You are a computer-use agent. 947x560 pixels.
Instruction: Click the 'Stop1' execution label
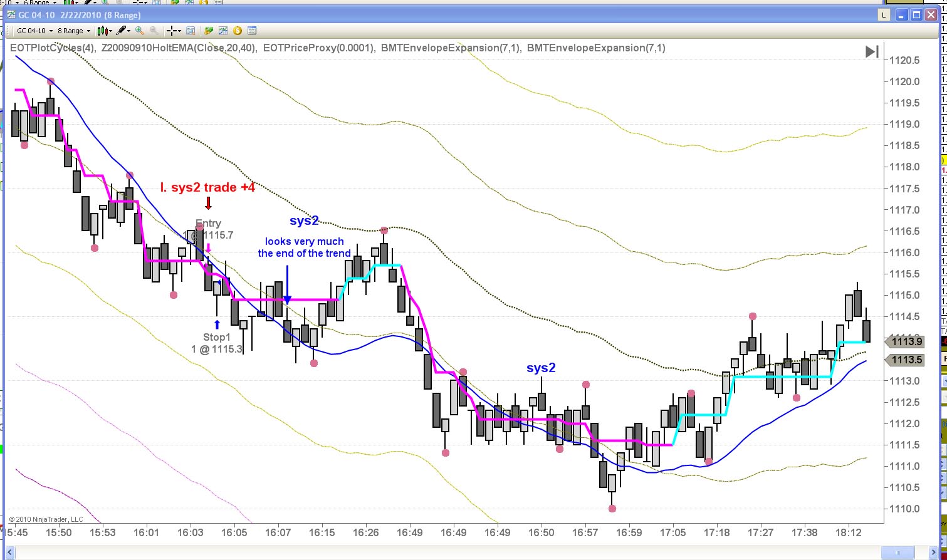(x=217, y=338)
